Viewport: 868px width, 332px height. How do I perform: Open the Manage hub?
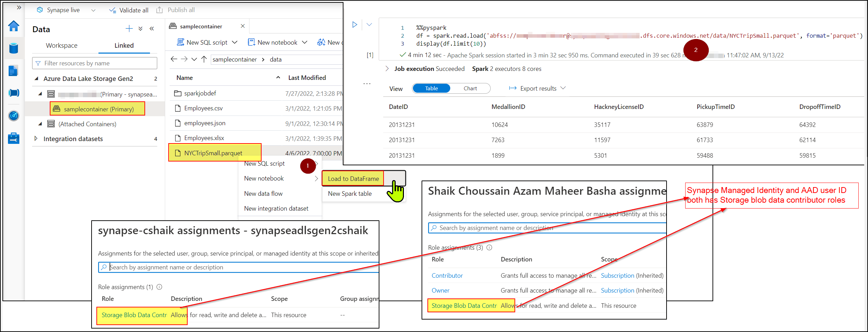pyautogui.click(x=13, y=138)
